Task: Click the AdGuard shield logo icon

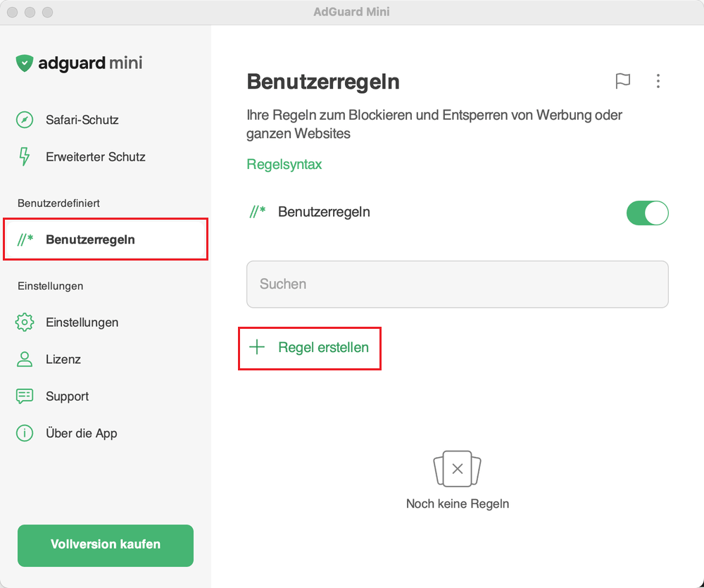Action: pos(24,63)
